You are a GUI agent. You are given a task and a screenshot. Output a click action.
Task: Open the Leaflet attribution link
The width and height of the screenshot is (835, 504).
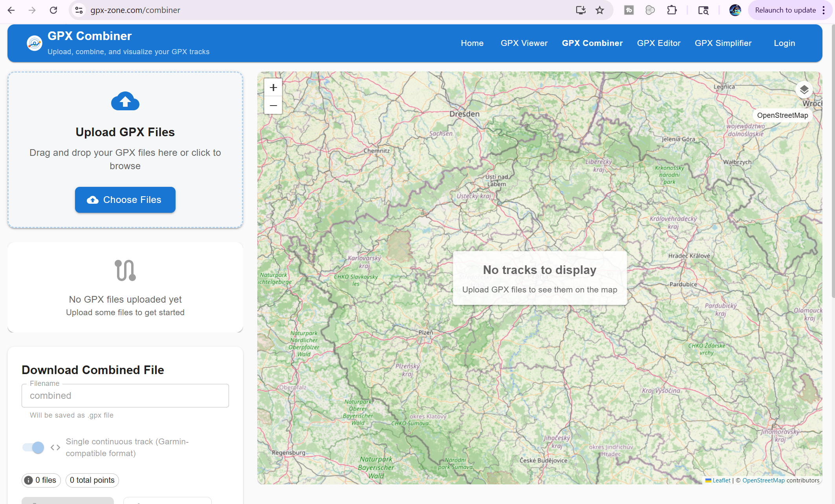point(721,480)
